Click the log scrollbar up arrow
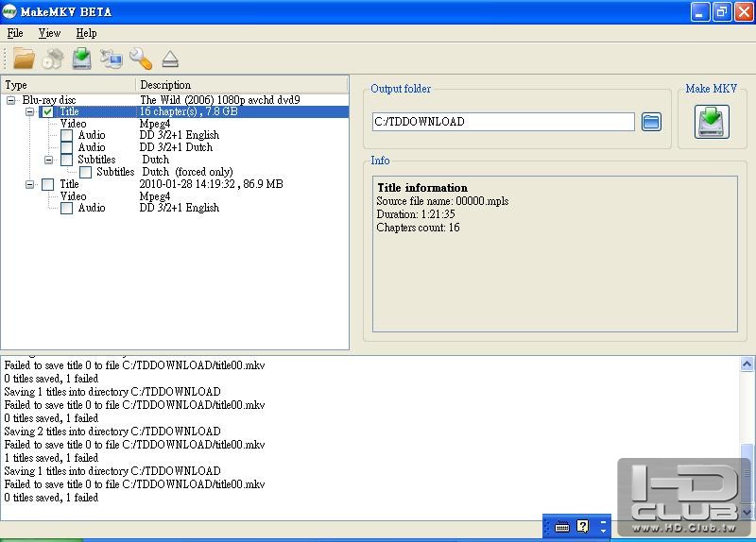Screen dimensions: 756x542 [x=747, y=364]
